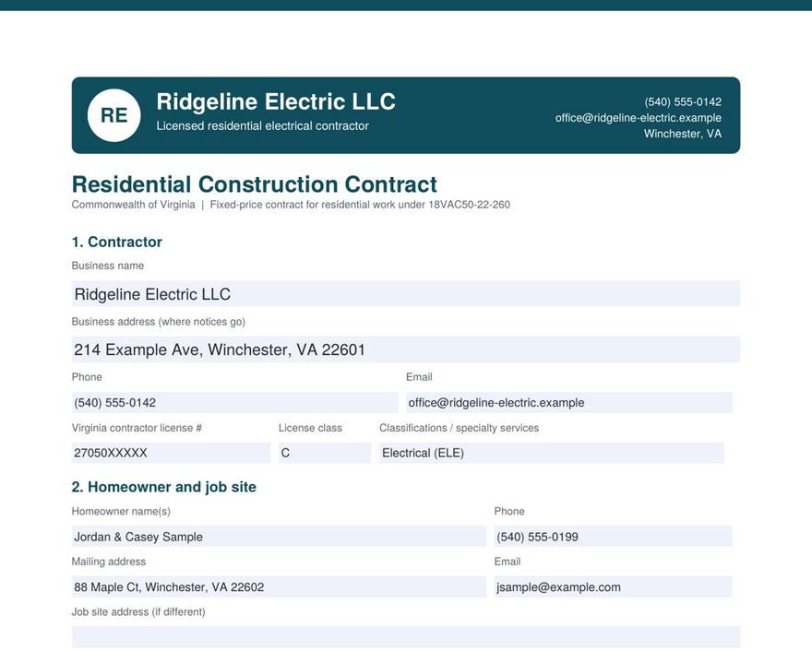
Task: Click the Winchester, VA header text
Action: (683, 134)
